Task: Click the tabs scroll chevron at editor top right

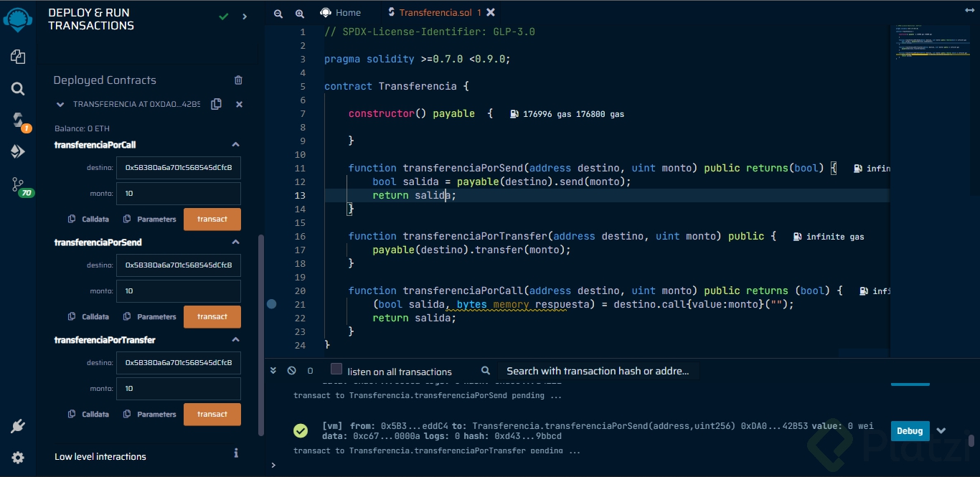Action: click(x=971, y=12)
